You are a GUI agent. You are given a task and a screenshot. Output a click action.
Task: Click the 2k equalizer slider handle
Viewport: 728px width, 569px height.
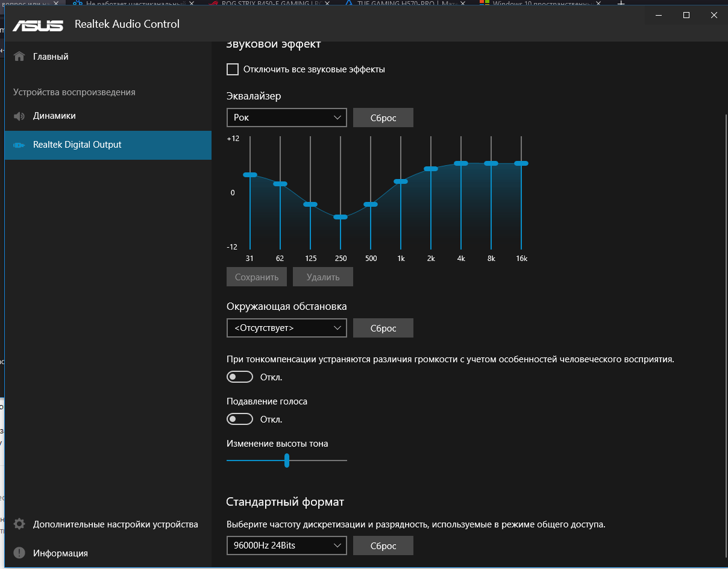[431, 169]
